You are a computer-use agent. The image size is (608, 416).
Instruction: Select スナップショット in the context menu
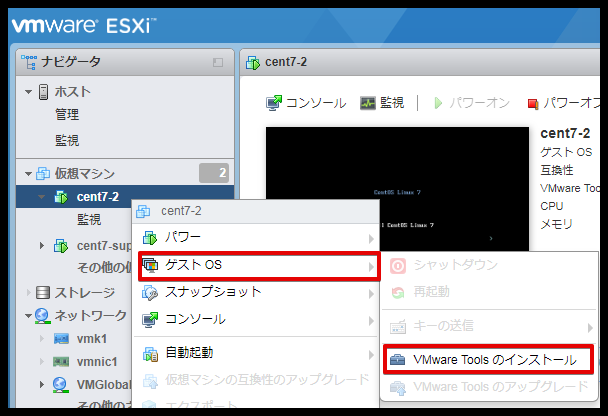pos(256,292)
